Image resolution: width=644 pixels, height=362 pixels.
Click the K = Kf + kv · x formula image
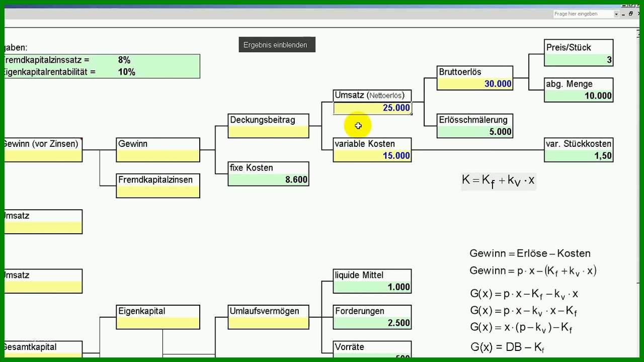pyautogui.click(x=499, y=180)
